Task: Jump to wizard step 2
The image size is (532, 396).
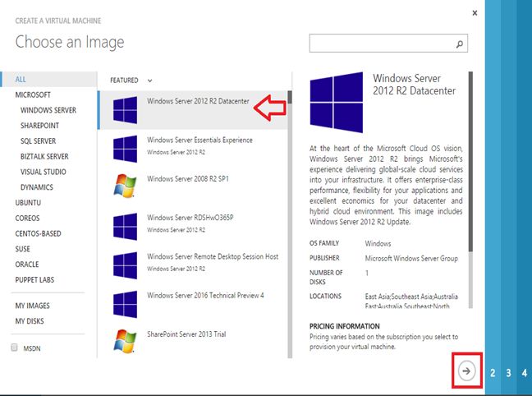Action: (x=493, y=373)
